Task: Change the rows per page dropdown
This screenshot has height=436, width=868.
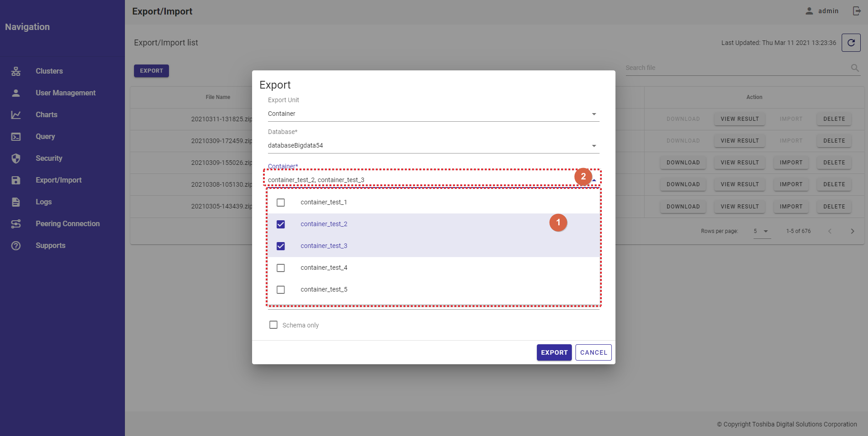Action: (762, 231)
